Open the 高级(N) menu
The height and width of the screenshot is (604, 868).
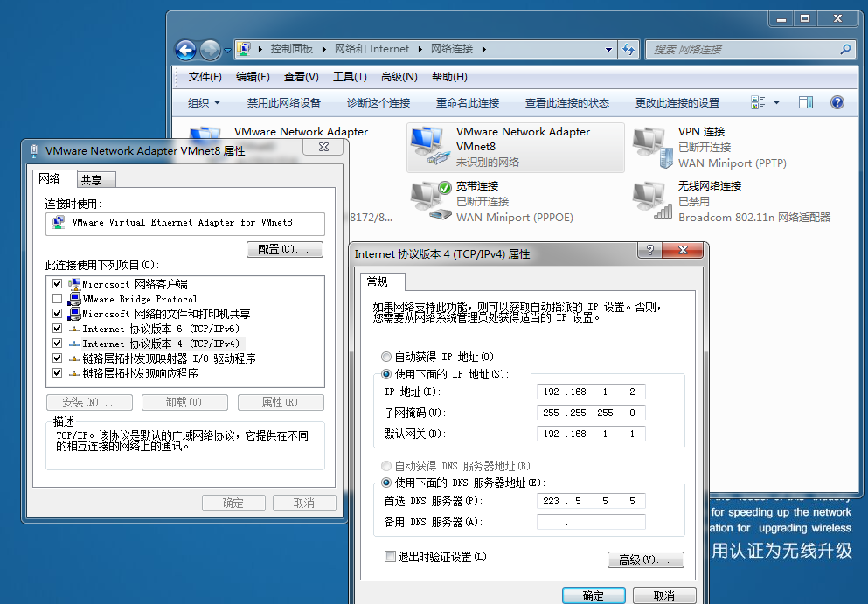pos(399,77)
